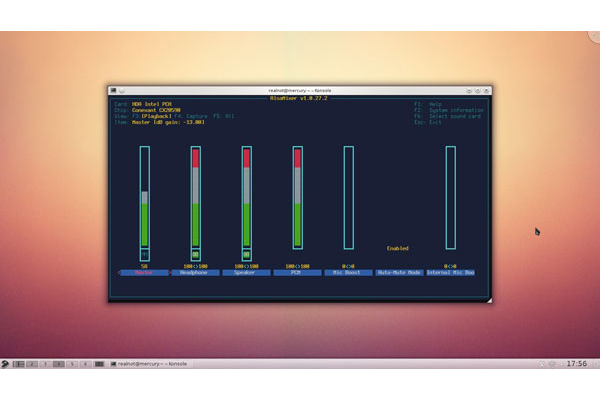Click the Master volume bar
Screen dimensions: 600x400
point(145,198)
